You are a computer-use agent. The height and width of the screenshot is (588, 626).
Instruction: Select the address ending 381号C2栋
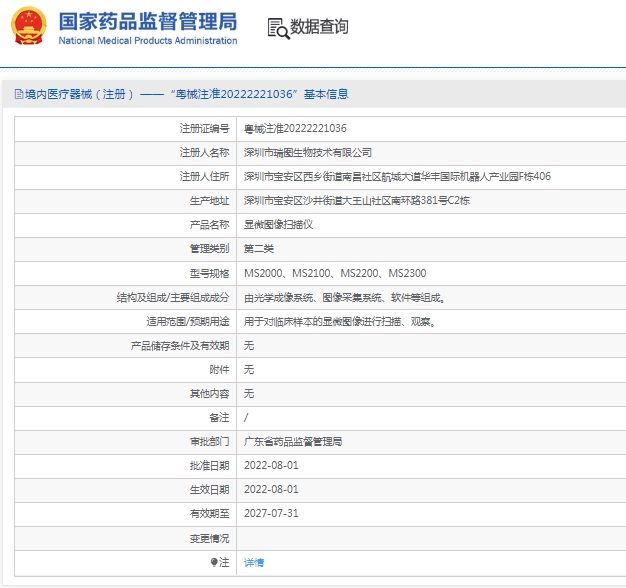tap(357, 201)
